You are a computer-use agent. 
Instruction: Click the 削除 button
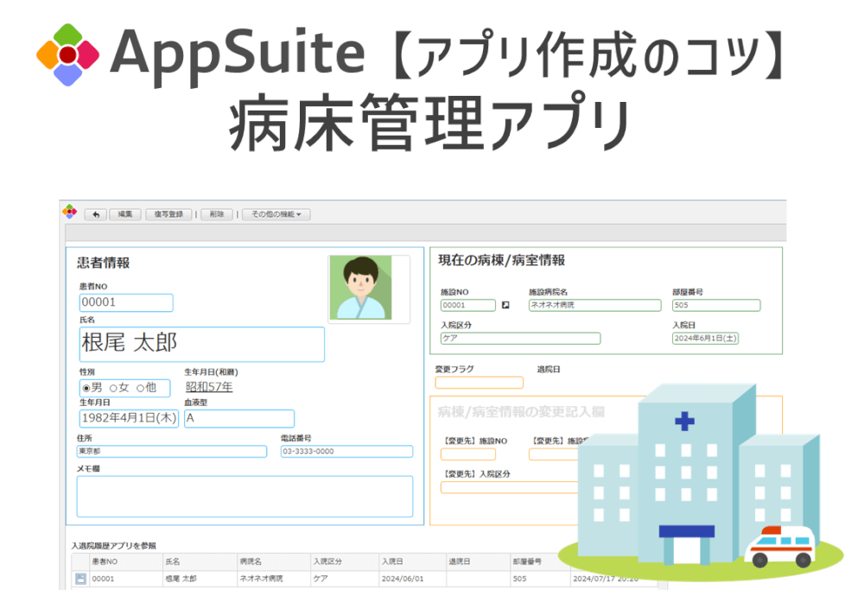(216, 213)
